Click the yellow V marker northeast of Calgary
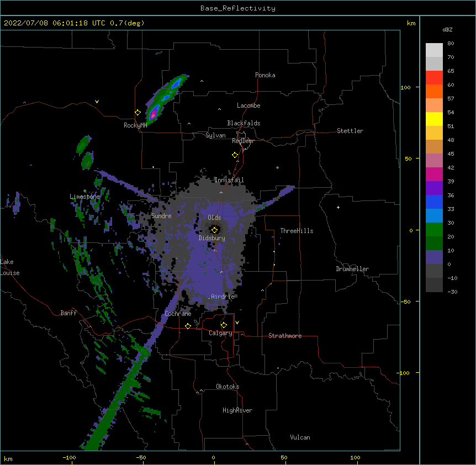 [x=237, y=323]
